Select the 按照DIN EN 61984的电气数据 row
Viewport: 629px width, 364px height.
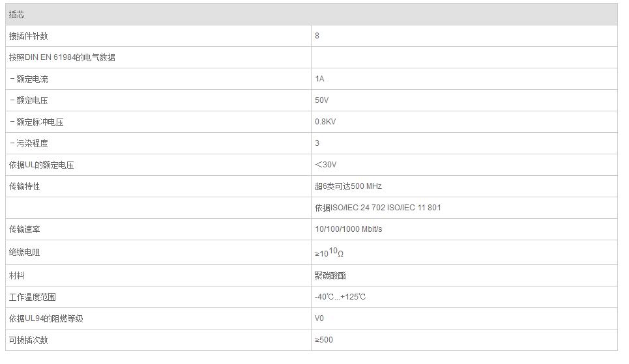coord(312,57)
